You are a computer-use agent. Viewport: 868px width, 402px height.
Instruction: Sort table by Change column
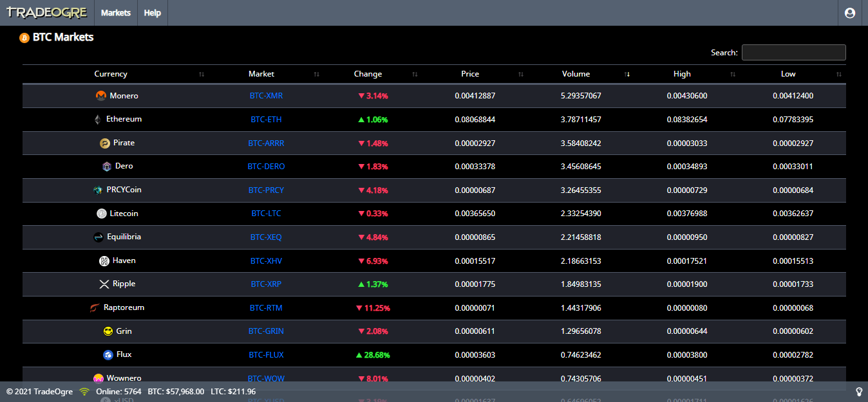click(x=368, y=74)
